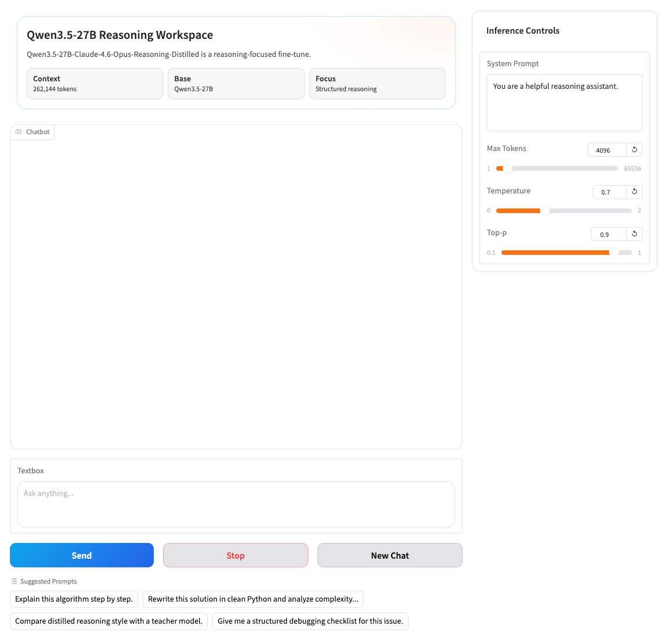Start a New Chat
The height and width of the screenshot is (644, 668).
pos(389,556)
